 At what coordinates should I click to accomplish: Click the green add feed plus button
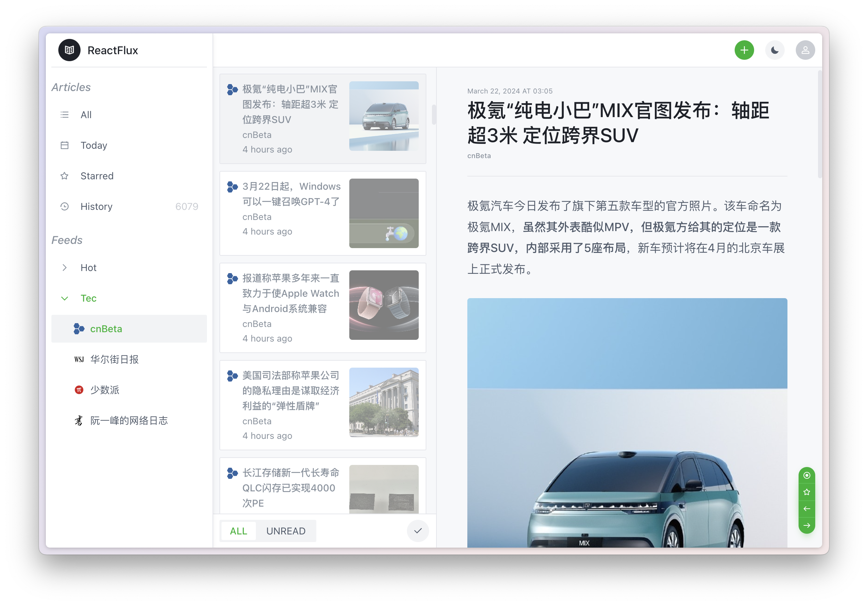coord(744,50)
